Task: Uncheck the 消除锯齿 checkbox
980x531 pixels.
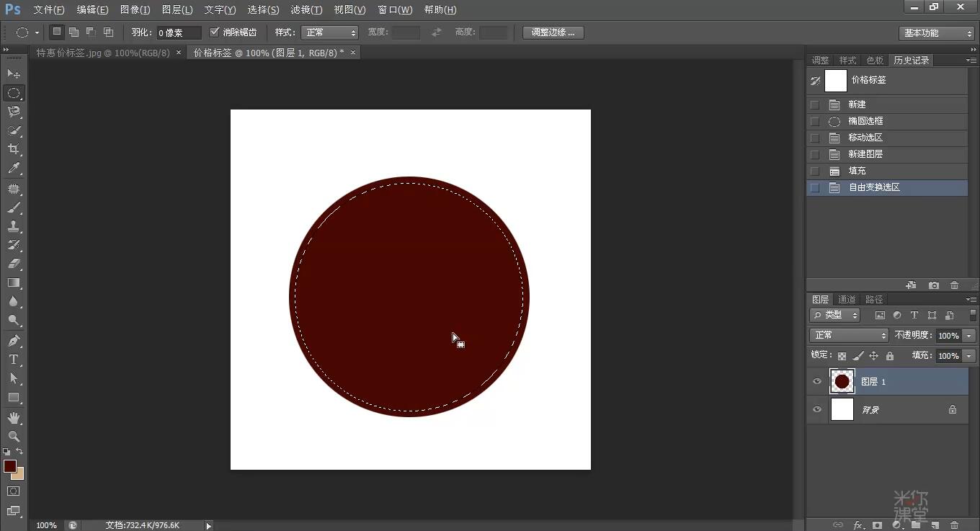Action: pos(214,32)
